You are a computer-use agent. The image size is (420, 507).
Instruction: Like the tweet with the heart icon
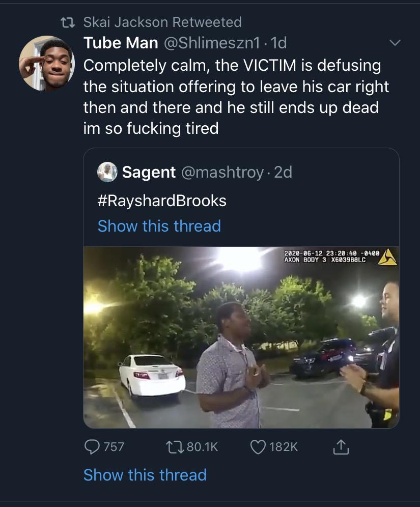[x=258, y=447]
